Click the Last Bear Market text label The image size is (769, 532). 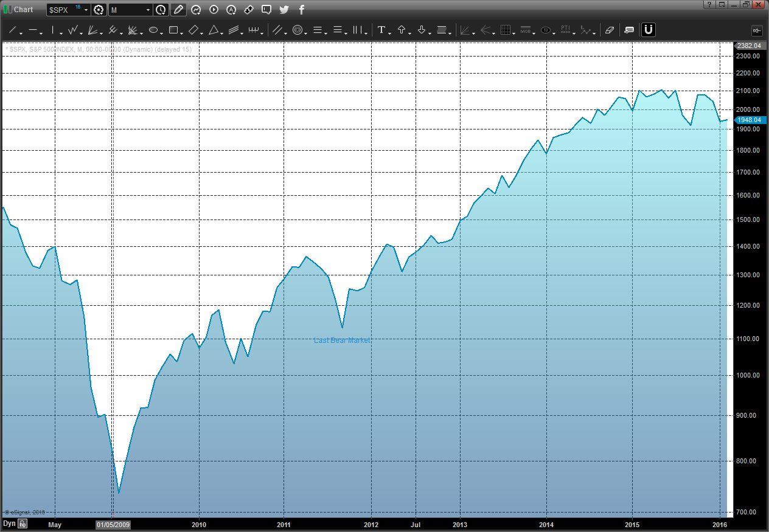tap(342, 340)
